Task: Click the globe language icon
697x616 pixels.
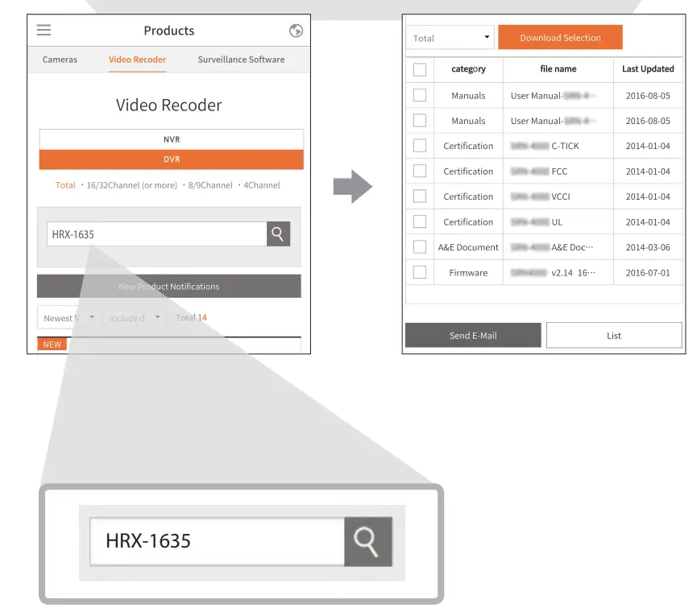Action: [x=296, y=30]
